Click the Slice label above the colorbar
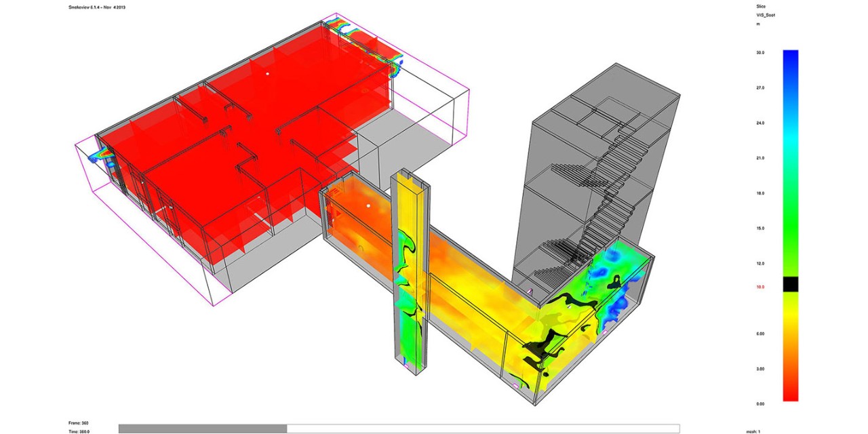The height and width of the screenshot is (434, 868). pos(761,5)
